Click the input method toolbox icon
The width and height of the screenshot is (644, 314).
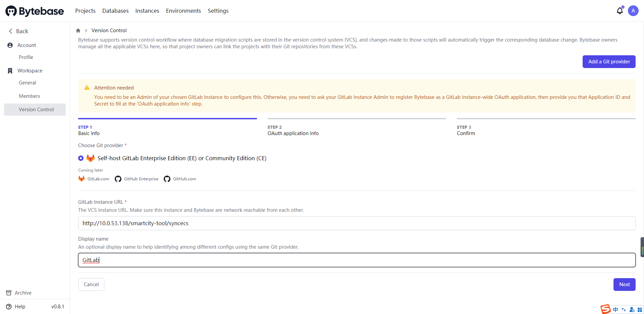640,310
